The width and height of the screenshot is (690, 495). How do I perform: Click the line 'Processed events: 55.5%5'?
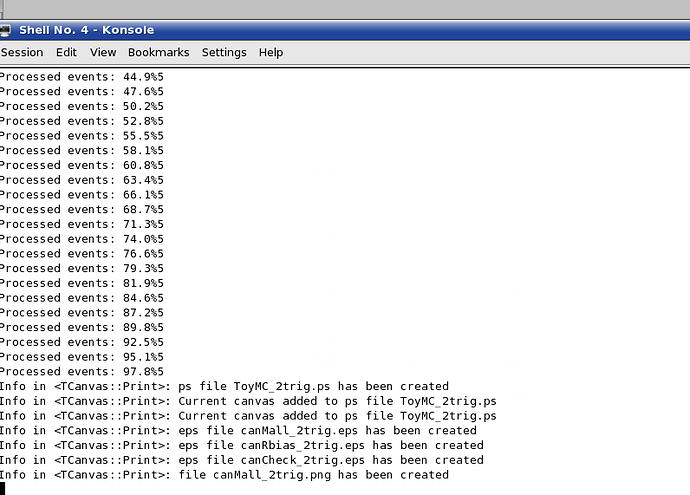[x=82, y=136]
